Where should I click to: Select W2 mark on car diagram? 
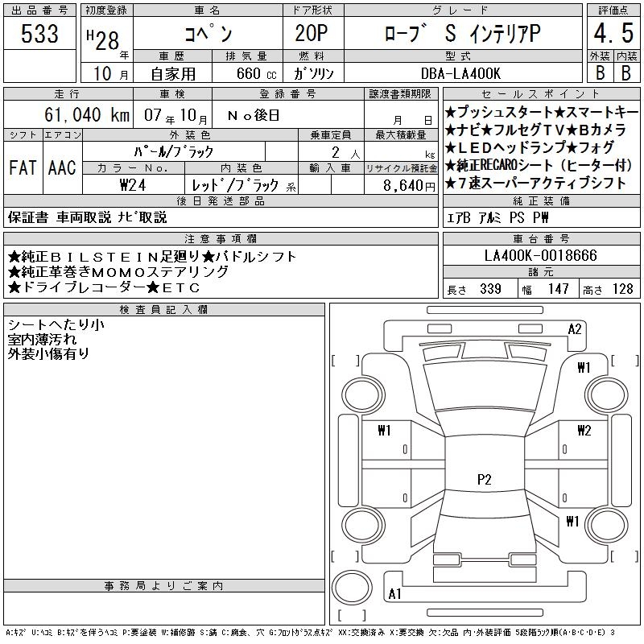tap(584, 431)
